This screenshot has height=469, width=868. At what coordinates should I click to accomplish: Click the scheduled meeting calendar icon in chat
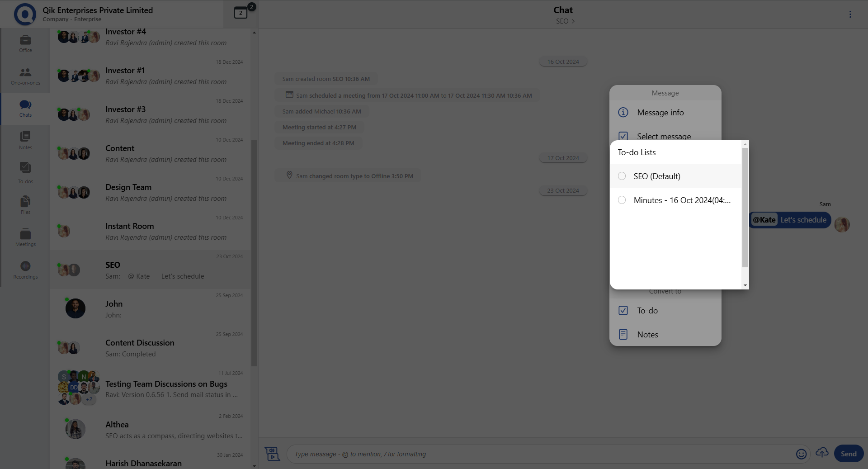coord(289,95)
